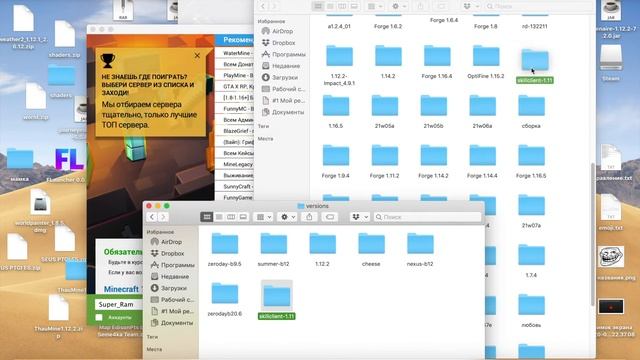Open group-by dropdown in versions window
Viewport: 640px width, 360px height.
[264, 217]
